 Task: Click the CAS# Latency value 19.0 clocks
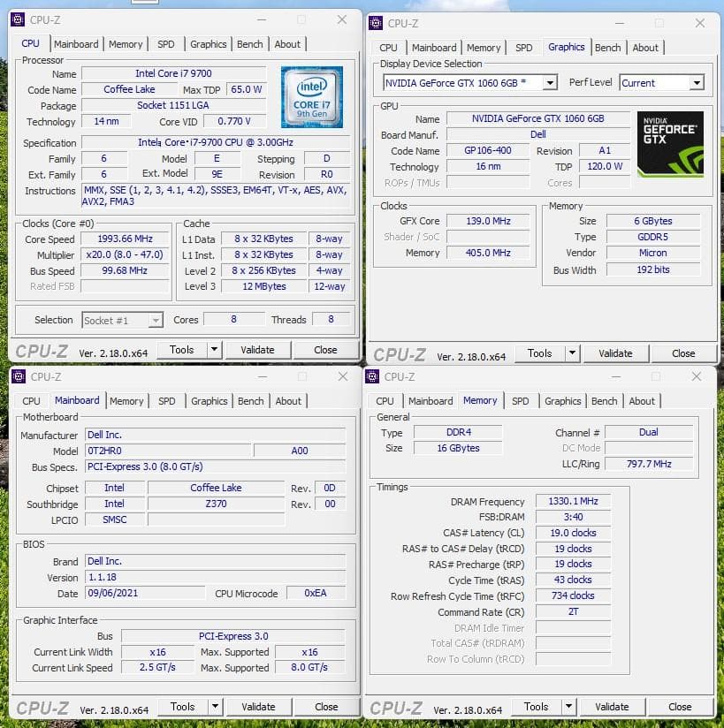point(573,533)
